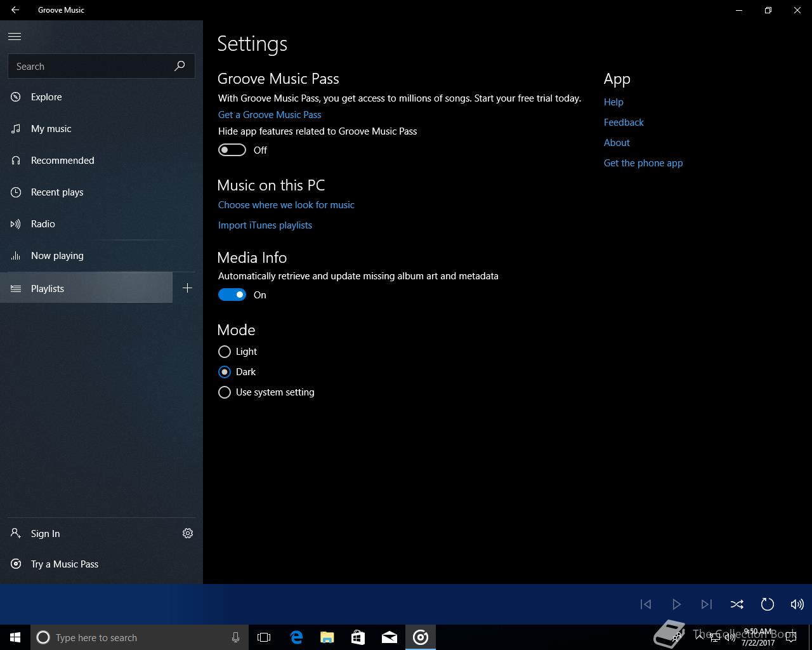Image resolution: width=812 pixels, height=650 pixels.
Task: Go to My music
Action: 101,129
